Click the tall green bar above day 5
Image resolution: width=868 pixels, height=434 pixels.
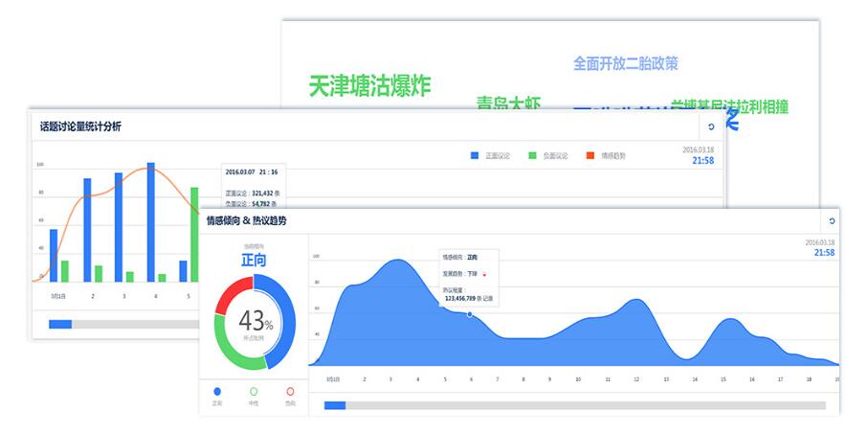194,235
